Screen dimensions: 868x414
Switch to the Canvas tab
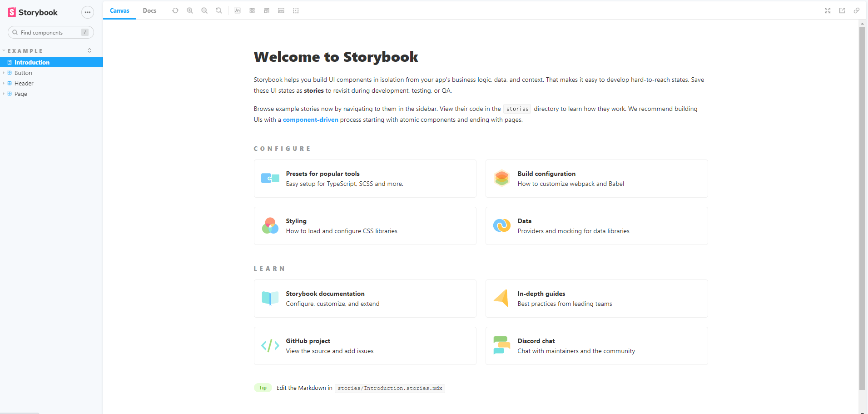119,10
